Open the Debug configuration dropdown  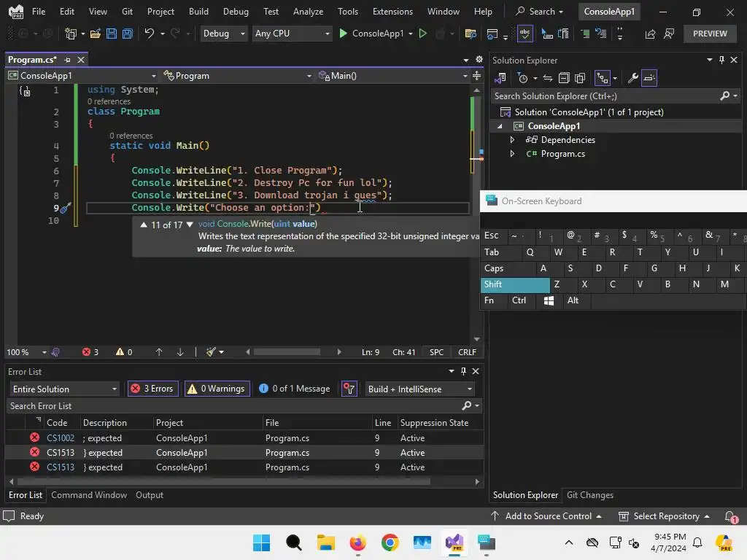224,34
